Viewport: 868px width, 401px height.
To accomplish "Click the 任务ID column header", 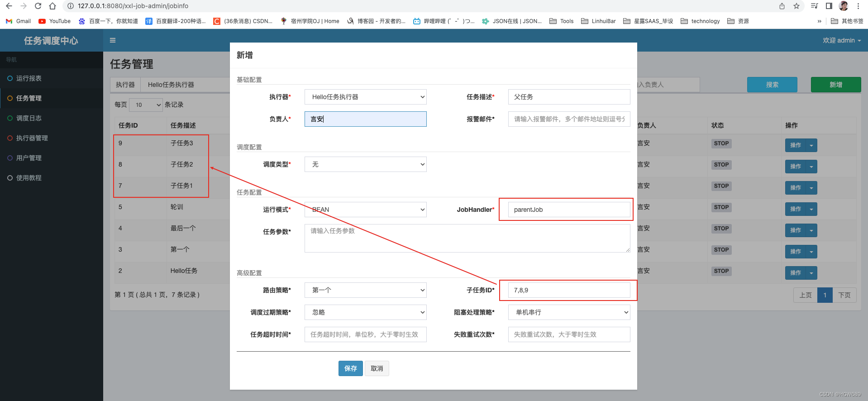I will tap(128, 125).
